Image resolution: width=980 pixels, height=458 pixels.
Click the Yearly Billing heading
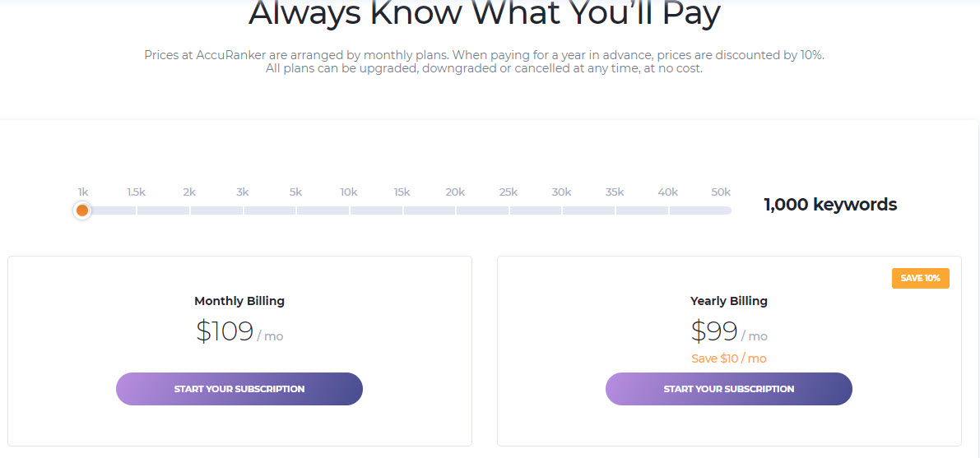(x=729, y=301)
